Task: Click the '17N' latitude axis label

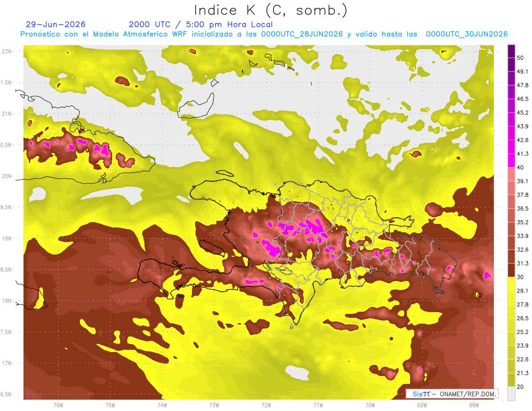Action: coord(7,363)
